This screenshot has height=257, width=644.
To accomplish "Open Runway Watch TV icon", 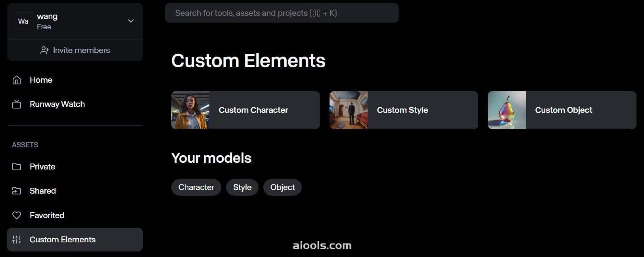I will 17,104.
